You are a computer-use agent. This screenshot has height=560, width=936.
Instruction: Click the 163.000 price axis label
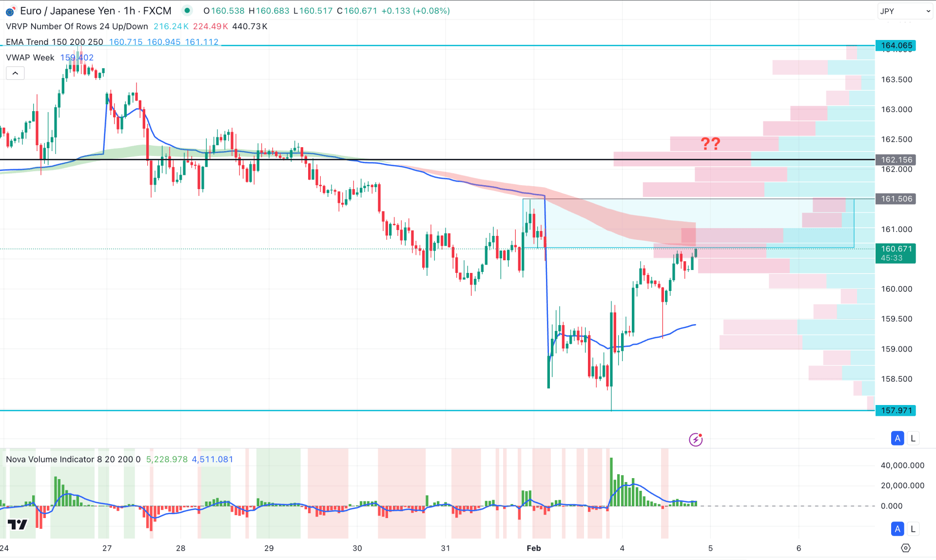coord(897,109)
